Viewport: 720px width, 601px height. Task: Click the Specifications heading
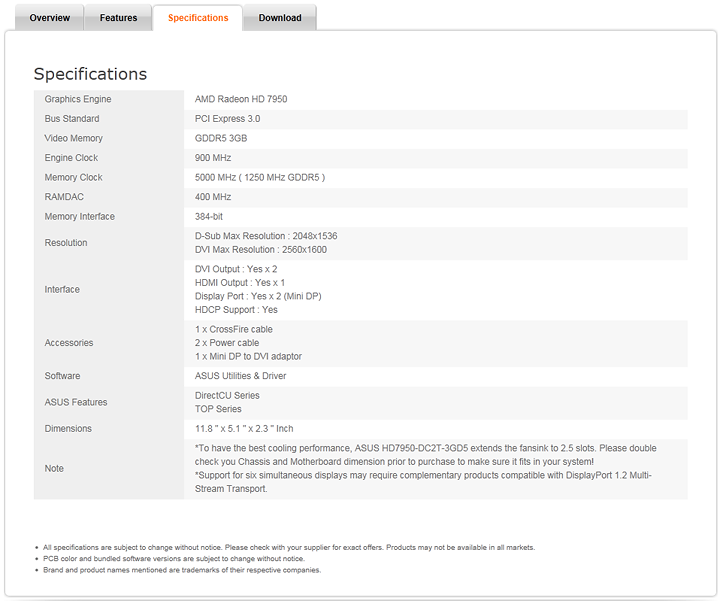pyautogui.click(x=90, y=74)
